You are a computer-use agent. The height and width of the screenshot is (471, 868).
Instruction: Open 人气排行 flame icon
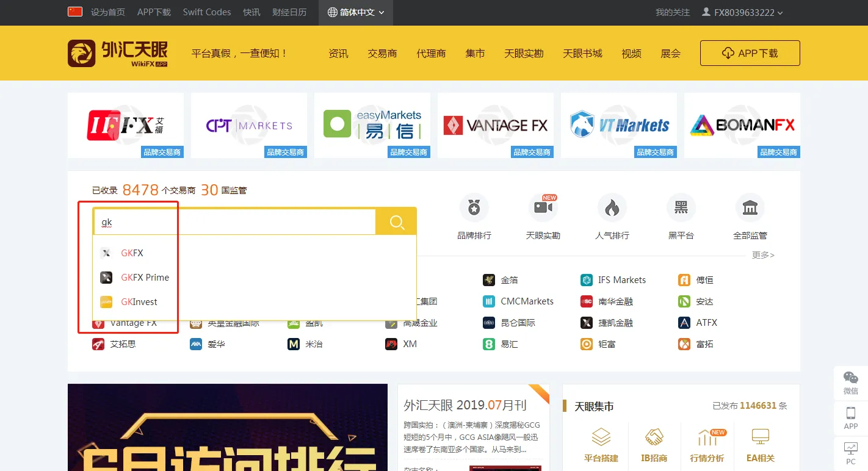click(x=612, y=209)
